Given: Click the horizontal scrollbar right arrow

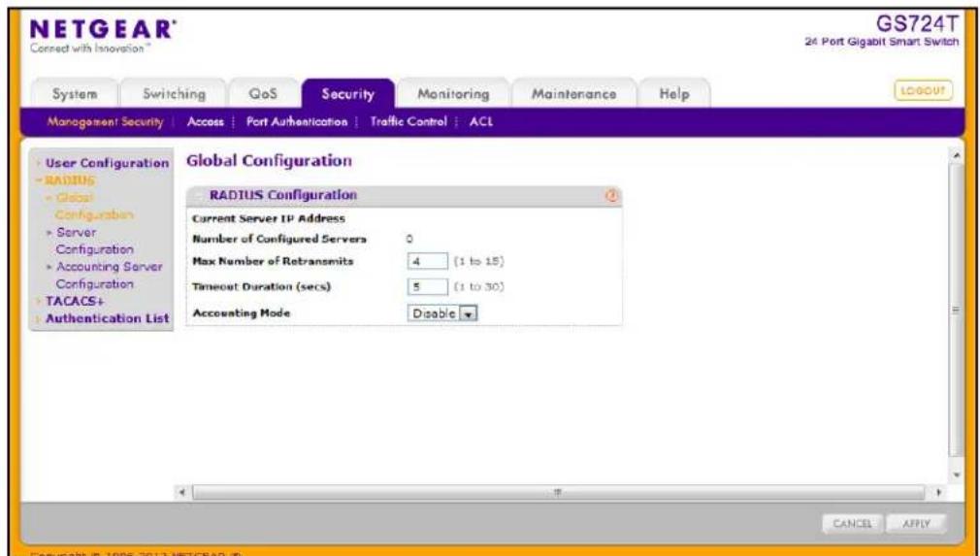Looking at the screenshot, I should [938, 492].
